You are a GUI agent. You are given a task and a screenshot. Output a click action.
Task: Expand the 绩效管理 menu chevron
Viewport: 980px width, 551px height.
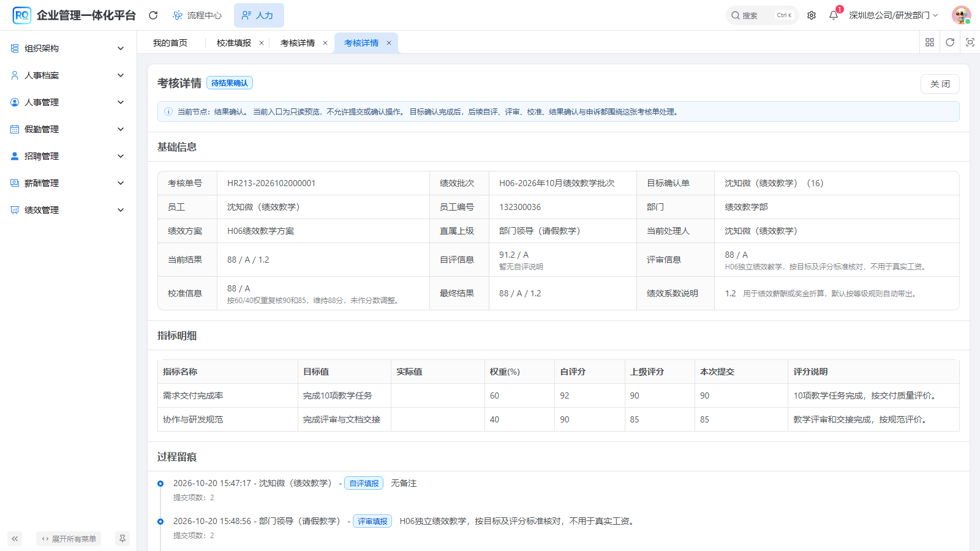point(121,210)
